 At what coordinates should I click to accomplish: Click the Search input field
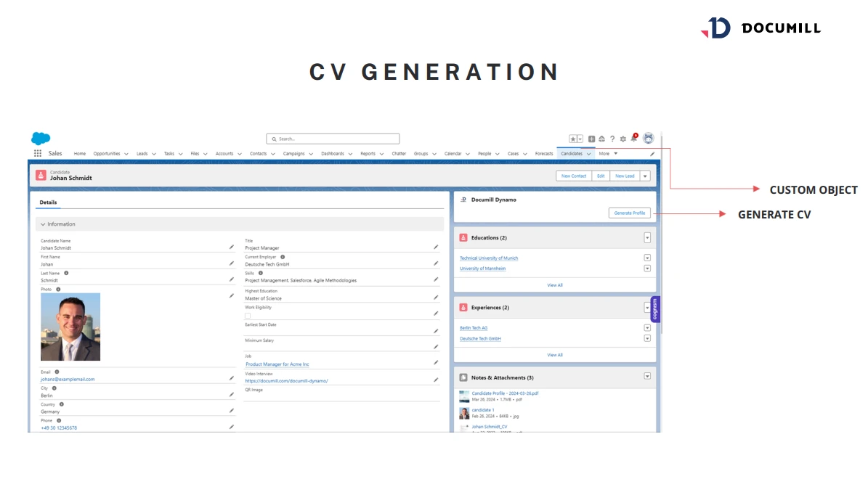(333, 139)
